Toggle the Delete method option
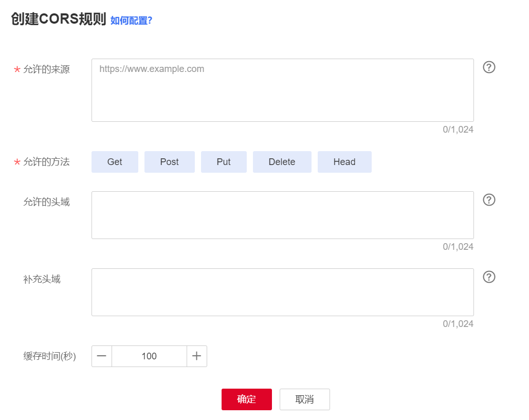 click(x=282, y=162)
